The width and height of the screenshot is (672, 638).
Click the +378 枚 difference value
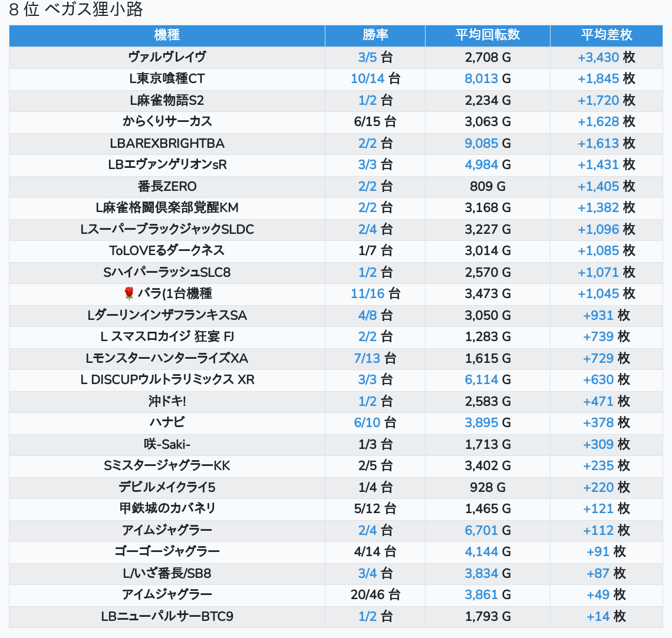click(x=607, y=423)
